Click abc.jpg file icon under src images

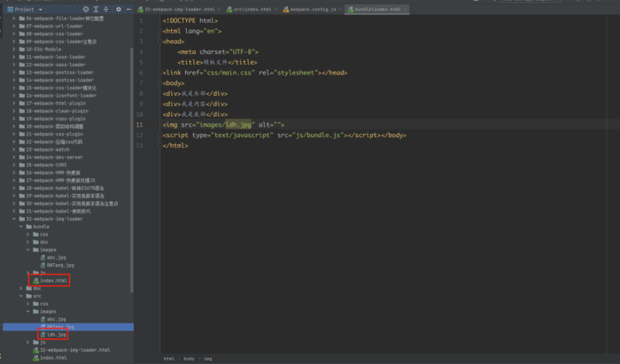[x=43, y=319]
